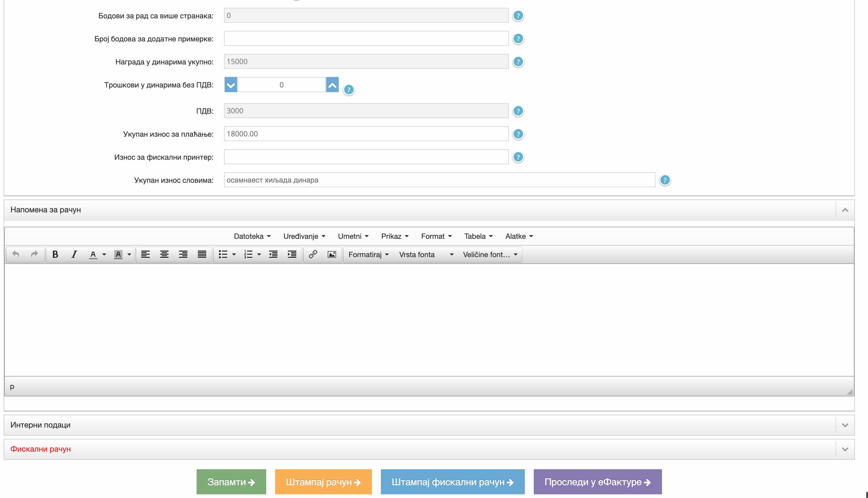Open the Datoteka menu
This screenshot has height=498, width=868.
(252, 236)
